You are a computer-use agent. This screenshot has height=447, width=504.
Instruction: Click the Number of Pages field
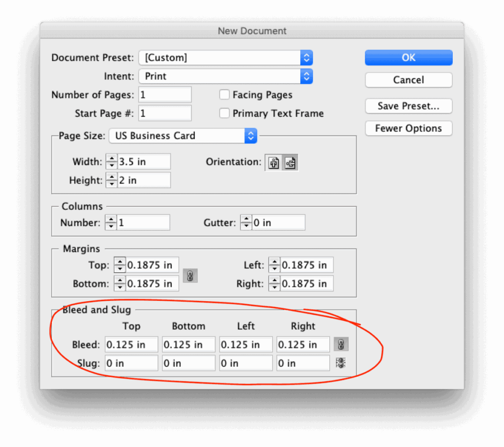(165, 95)
